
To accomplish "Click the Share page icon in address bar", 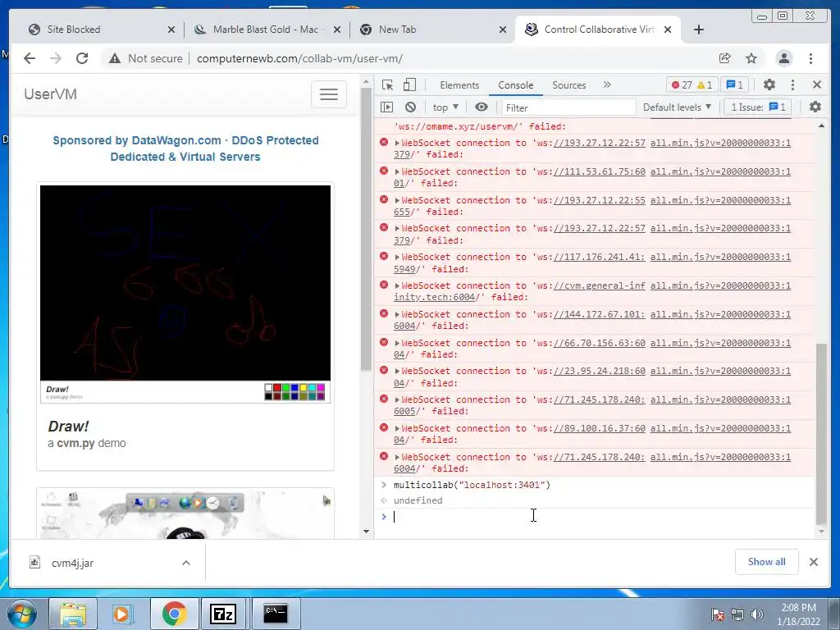I will point(725,58).
